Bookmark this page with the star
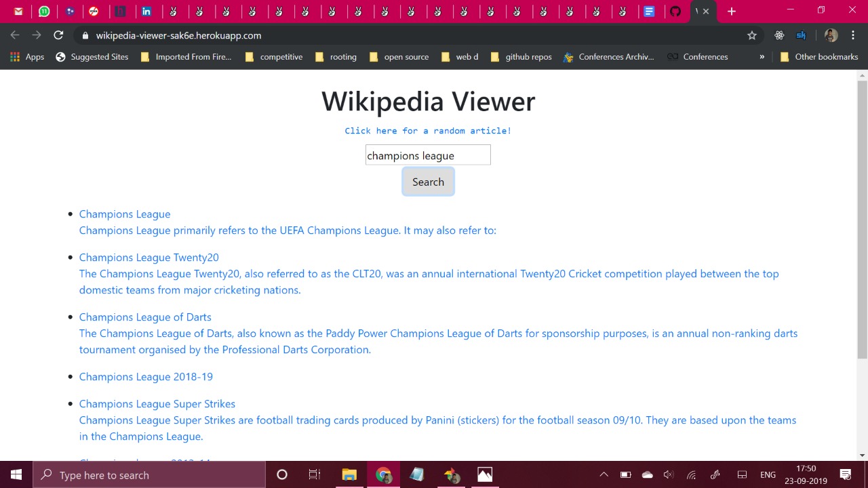The image size is (868, 488). pos(752,35)
